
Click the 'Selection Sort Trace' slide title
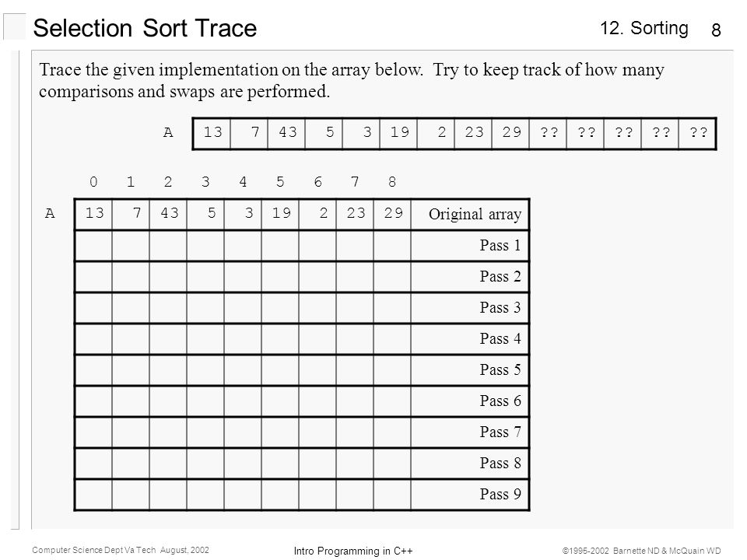pyautogui.click(x=145, y=28)
